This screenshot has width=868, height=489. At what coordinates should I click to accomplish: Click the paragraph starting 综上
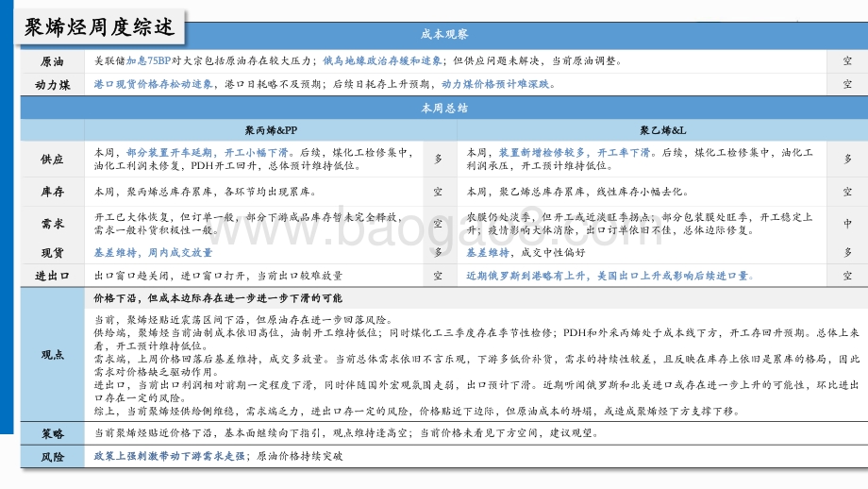416,412
